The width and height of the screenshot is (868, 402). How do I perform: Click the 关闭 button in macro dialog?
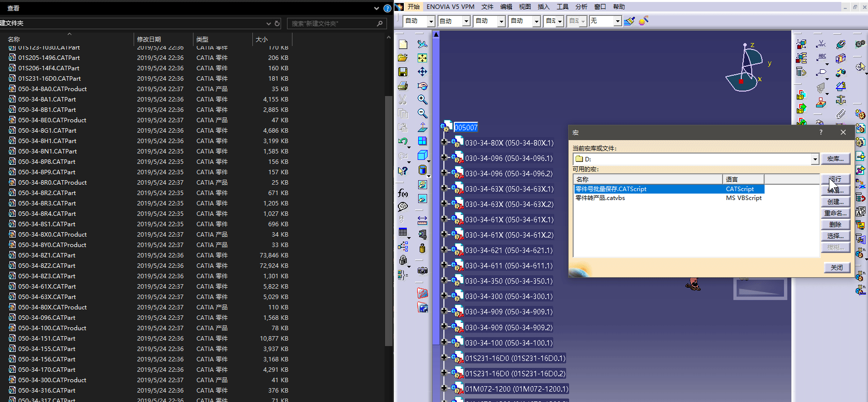837,267
